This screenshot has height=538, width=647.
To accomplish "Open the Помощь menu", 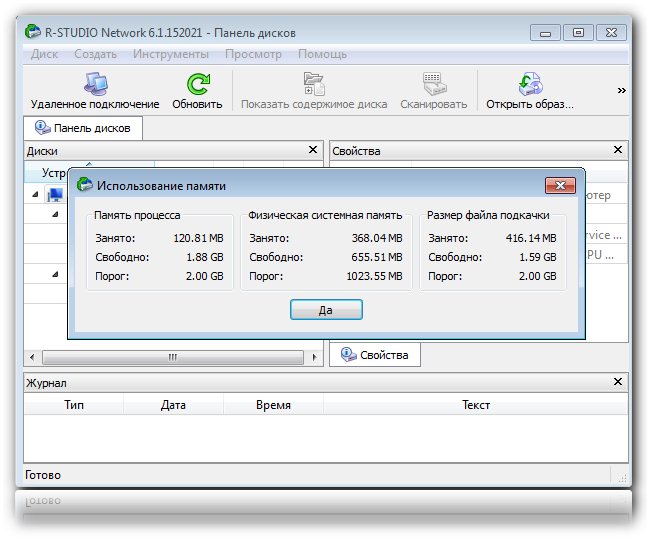I will point(322,54).
